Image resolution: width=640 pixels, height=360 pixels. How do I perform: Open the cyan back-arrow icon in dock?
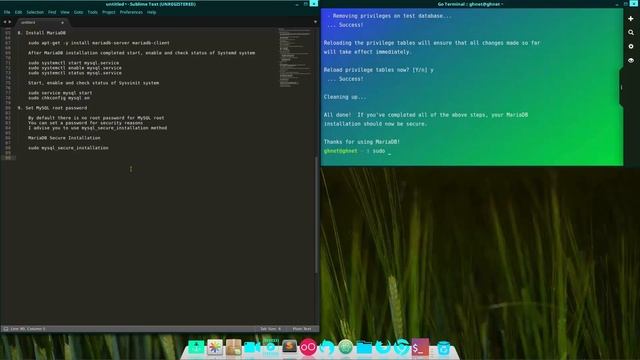(327, 347)
